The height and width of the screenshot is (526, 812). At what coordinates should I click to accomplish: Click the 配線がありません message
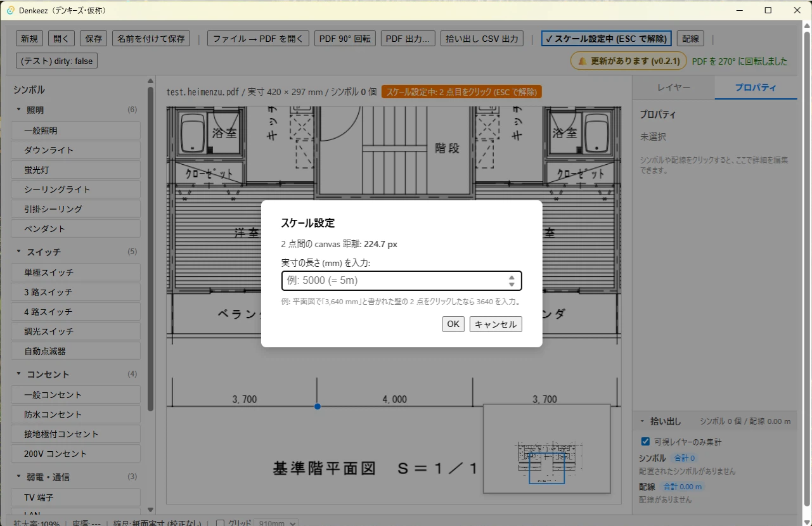666,500
